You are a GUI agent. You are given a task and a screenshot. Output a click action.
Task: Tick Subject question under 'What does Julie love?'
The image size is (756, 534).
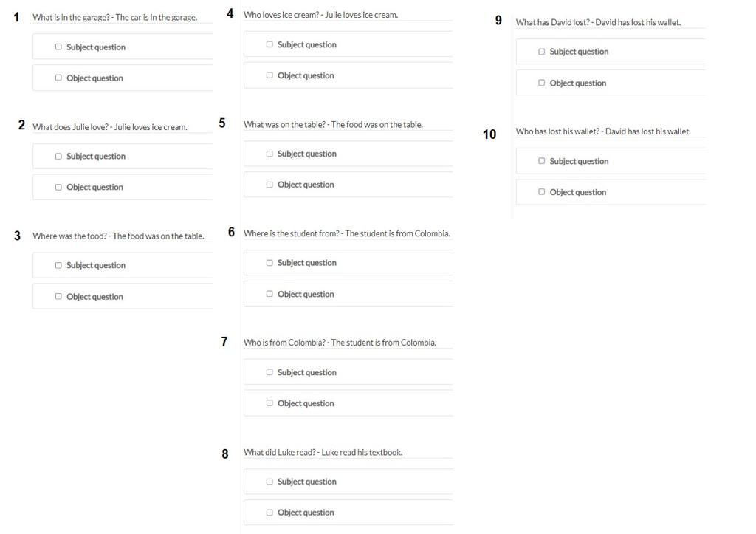point(58,157)
